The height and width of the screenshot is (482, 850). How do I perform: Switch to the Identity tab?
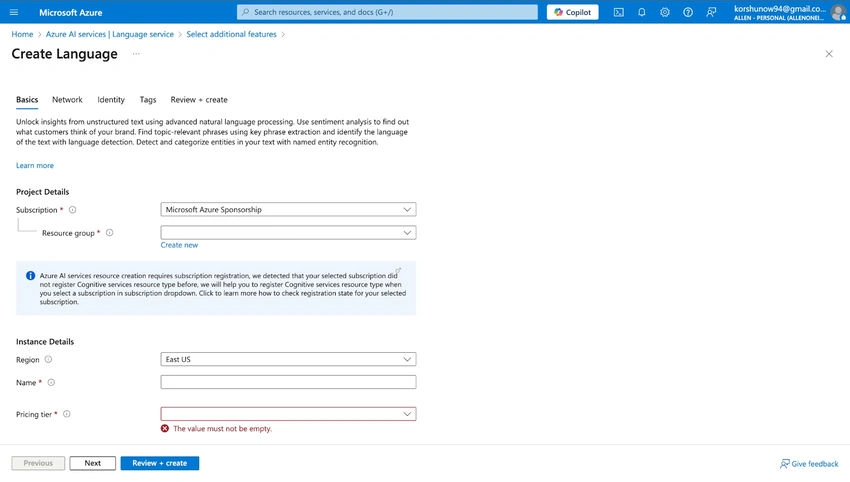(111, 100)
